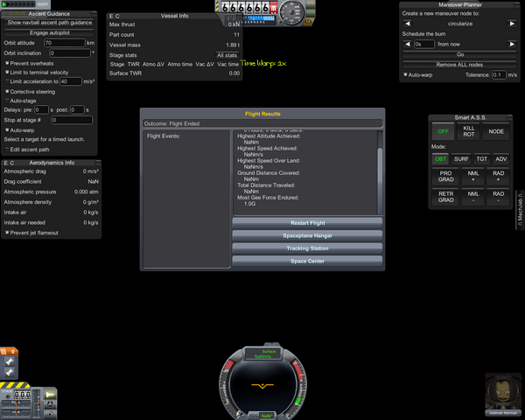The image size is (525, 420).
Task: Click Go button in Maneuver Planner
Action: point(459,54)
